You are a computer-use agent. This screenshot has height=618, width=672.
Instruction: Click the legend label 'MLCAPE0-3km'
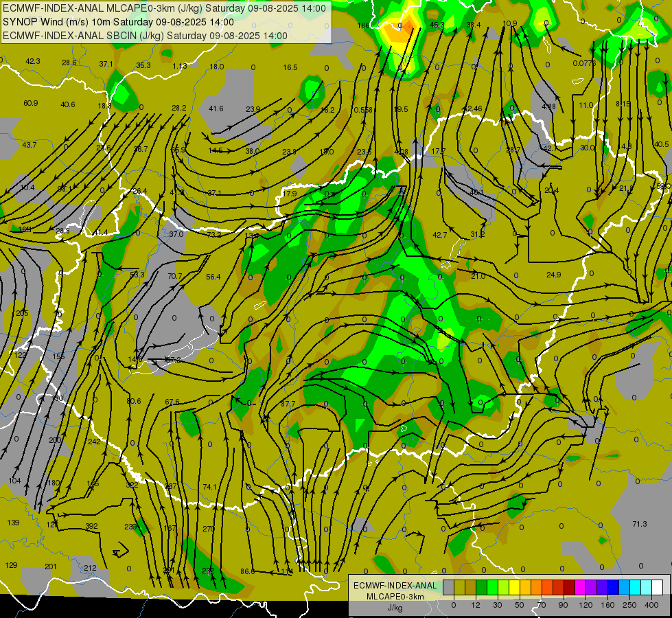(x=395, y=597)
